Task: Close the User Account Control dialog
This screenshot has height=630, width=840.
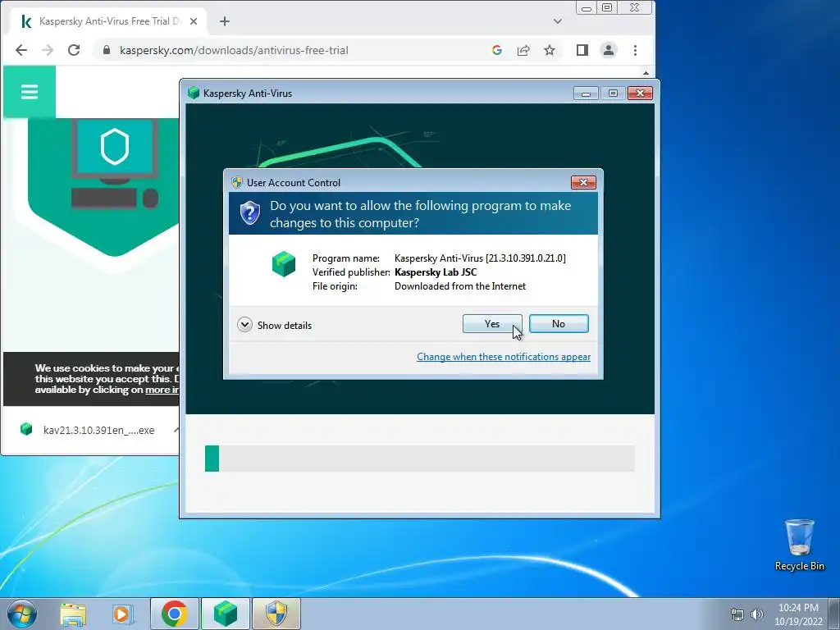Action: (x=583, y=183)
